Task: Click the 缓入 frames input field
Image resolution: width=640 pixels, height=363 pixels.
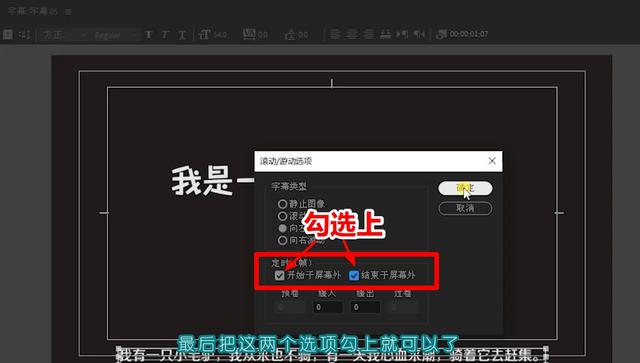Action: click(328, 307)
